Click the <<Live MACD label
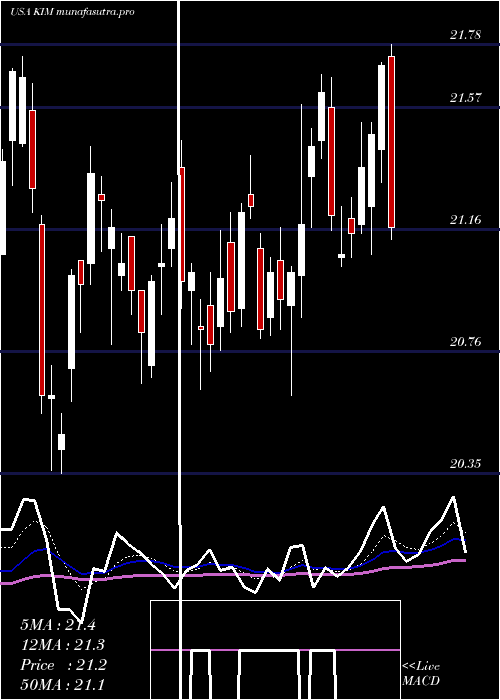500x700 pixels. (421, 674)
